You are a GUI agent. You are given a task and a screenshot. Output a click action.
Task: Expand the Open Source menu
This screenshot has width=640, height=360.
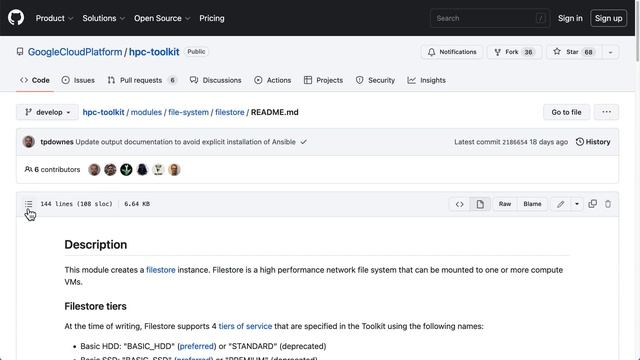tap(162, 18)
